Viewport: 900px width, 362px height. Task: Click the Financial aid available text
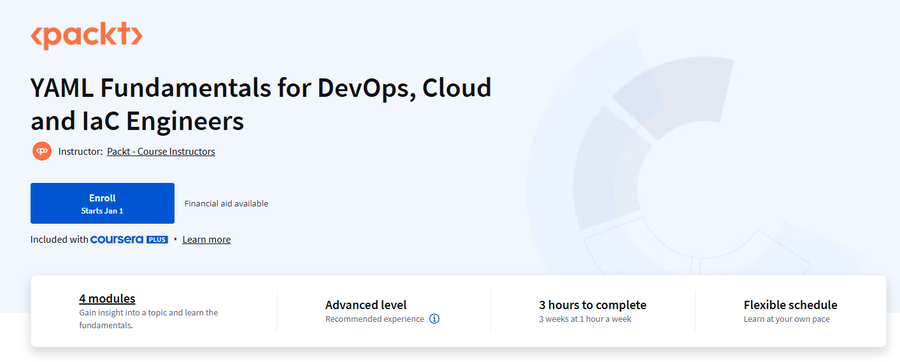click(226, 204)
